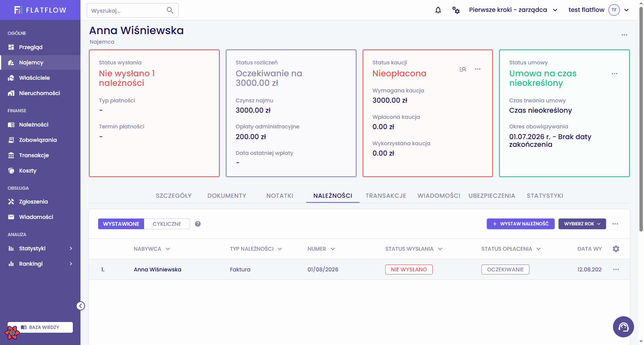Open Baza wiedzy button
The width and height of the screenshot is (644, 345).
40,327
